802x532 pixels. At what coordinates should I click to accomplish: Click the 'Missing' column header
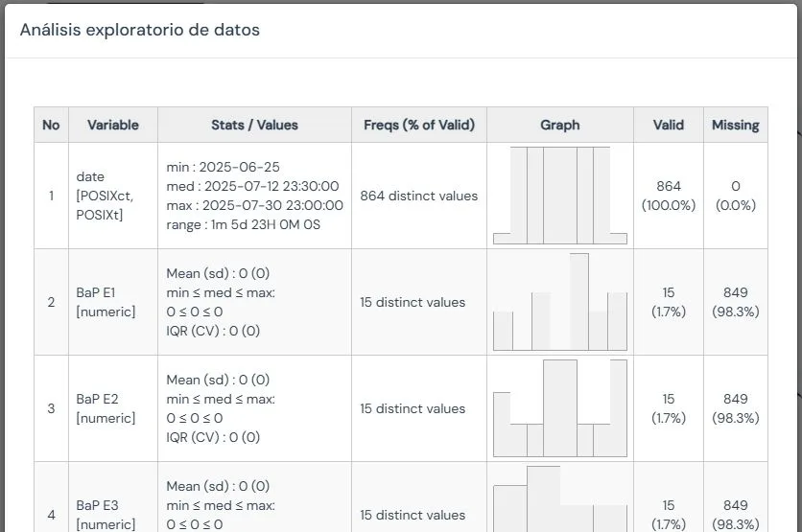(x=736, y=125)
